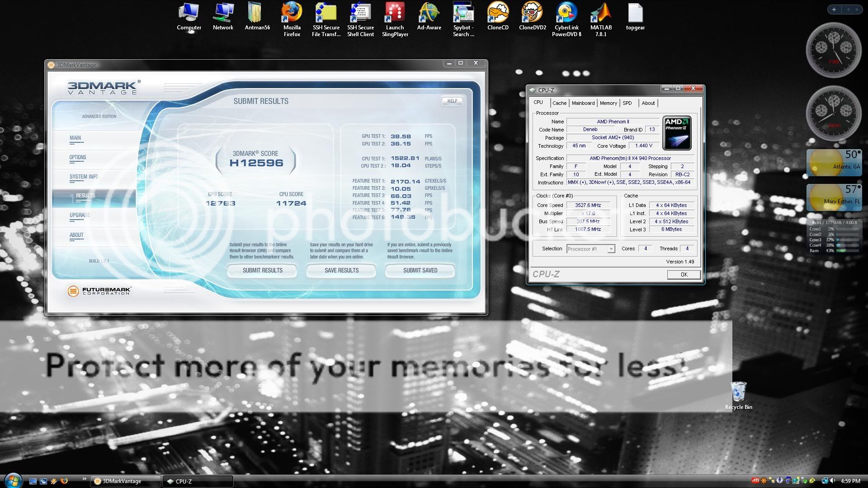Screen dimensions: 868x488
Task: Open the Antman56 folder icon
Action: coord(257,17)
